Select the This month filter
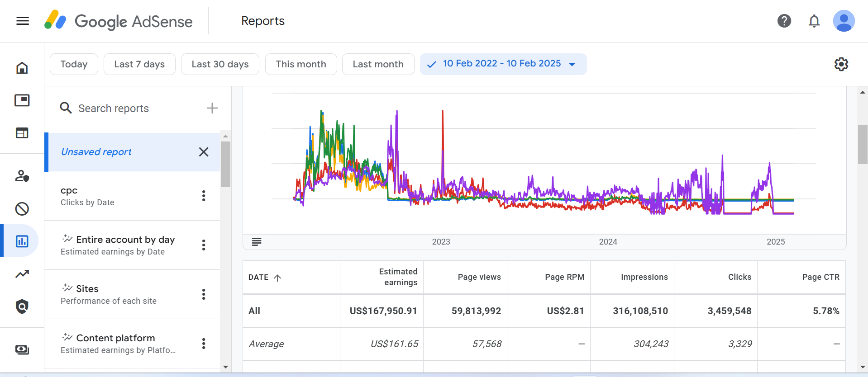The height and width of the screenshot is (377, 868). pyautogui.click(x=300, y=64)
